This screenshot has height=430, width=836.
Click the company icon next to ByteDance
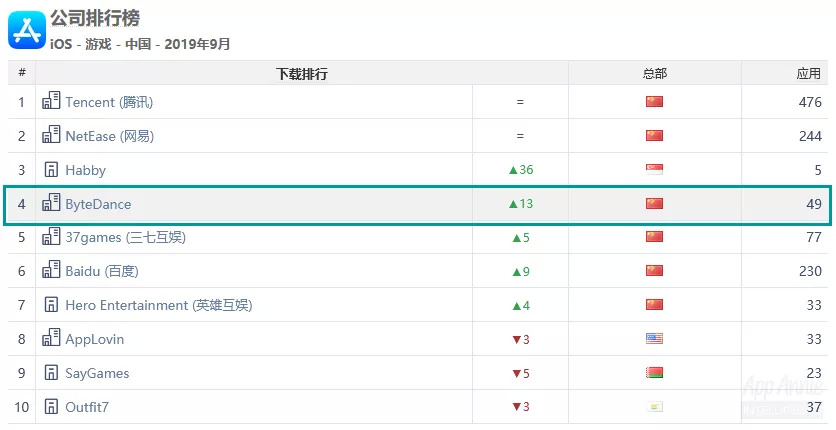point(51,204)
